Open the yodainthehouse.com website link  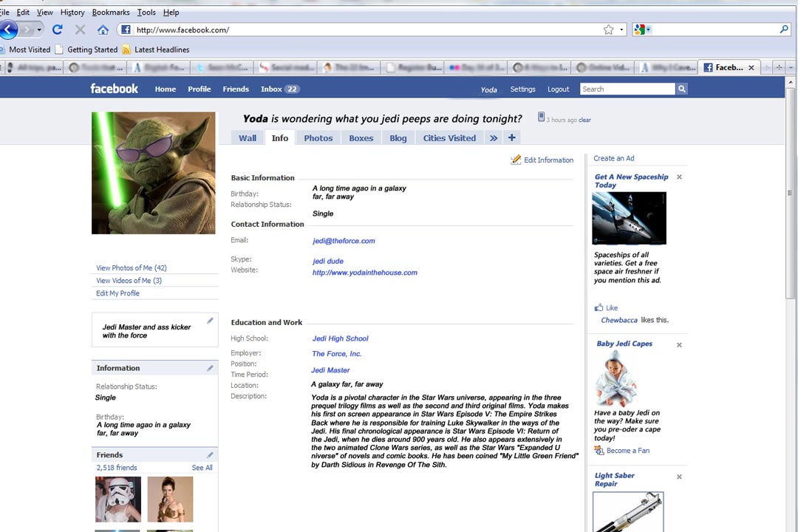coord(365,273)
